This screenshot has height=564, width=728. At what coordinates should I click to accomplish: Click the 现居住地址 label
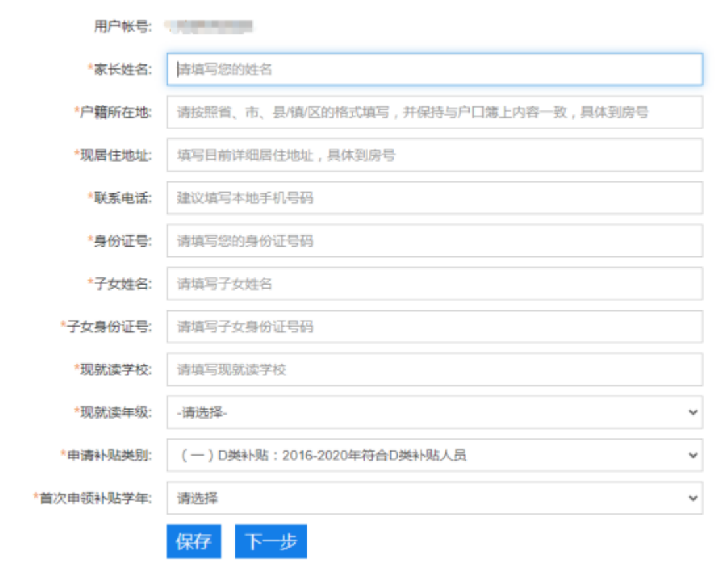(x=113, y=154)
